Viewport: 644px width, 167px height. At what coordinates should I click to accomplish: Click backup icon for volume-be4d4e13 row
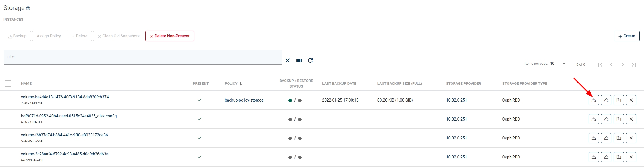(593, 100)
